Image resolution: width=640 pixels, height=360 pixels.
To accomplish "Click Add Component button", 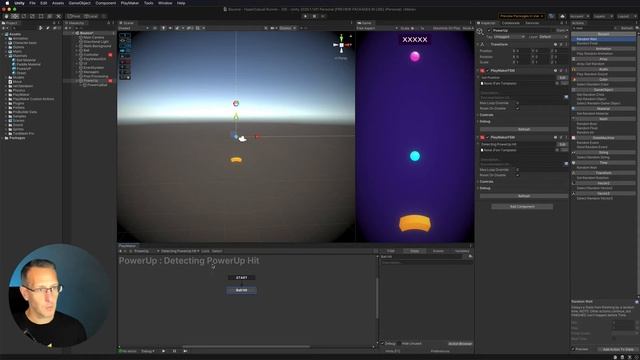I will (x=522, y=207).
